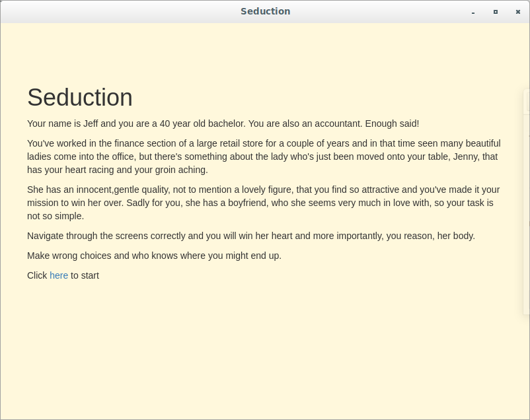530x420 pixels.
Task: Click the 'Your name is Jeff' paragraph
Action: 223,123
